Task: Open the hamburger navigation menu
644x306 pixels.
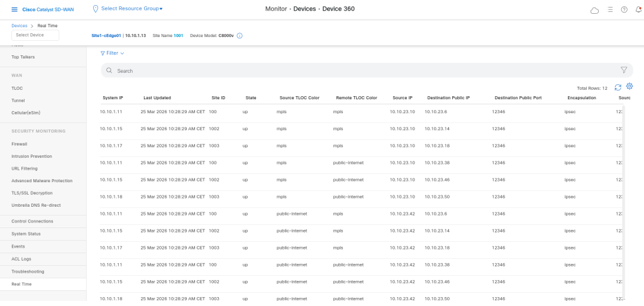Action: click(x=14, y=9)
